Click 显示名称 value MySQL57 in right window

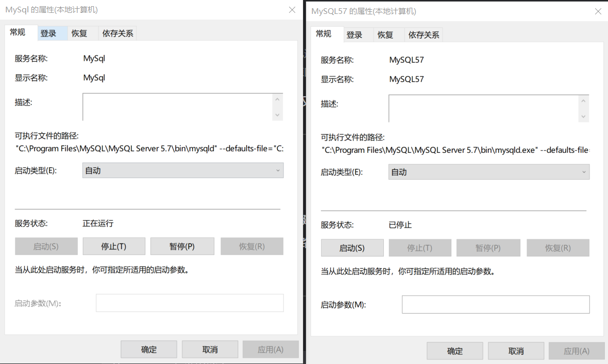[407, 79]
